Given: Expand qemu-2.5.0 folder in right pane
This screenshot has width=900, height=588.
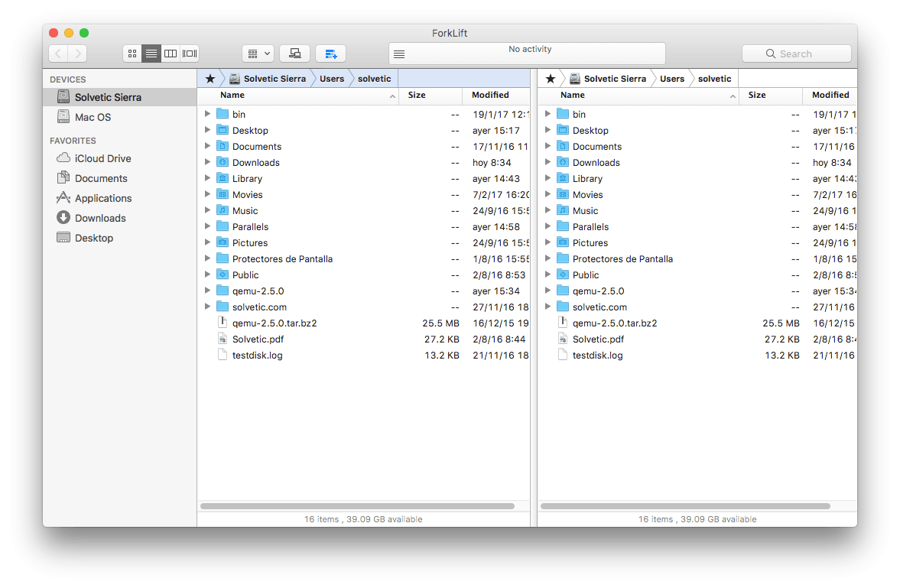Looking at the screenshot, I should tap(547, 291).
